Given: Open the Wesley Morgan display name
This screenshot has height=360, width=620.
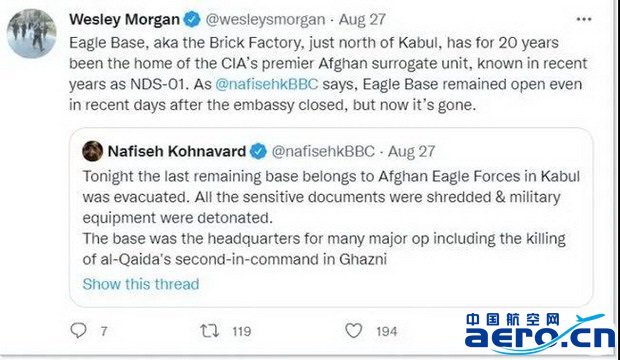Looking at the screenshot, I should (125, 19).
